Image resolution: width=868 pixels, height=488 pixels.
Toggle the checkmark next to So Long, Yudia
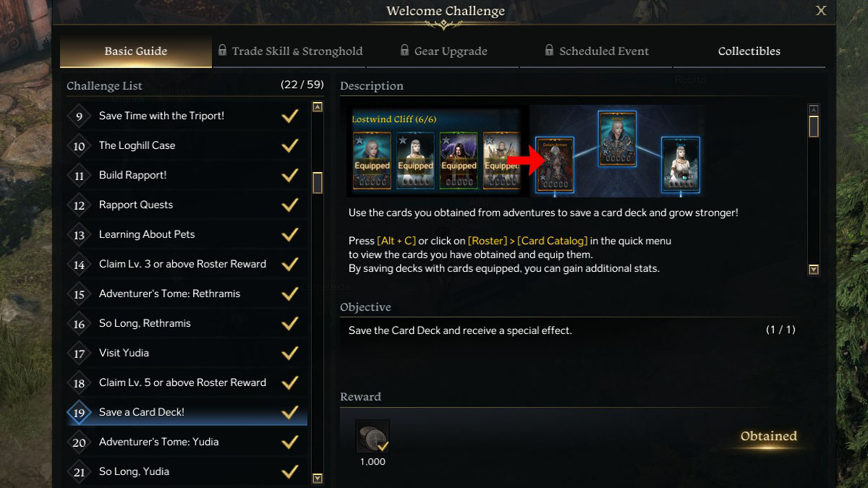coord(290,471)
